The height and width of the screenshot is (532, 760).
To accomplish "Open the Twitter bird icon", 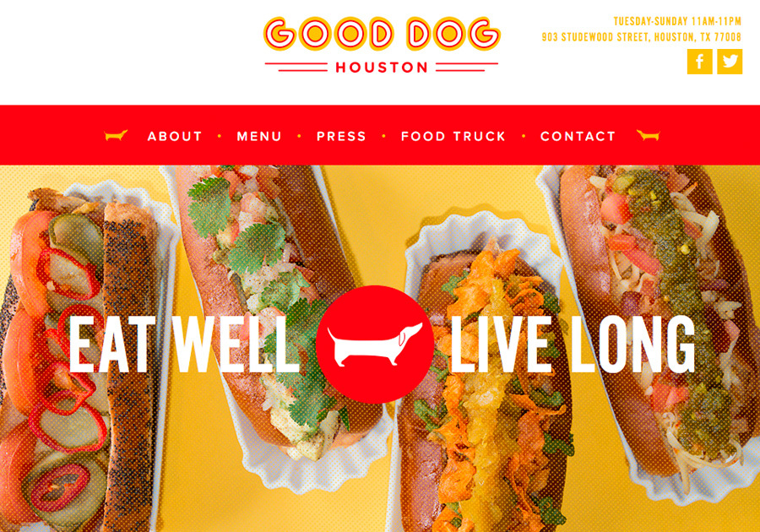I will 730,62.
